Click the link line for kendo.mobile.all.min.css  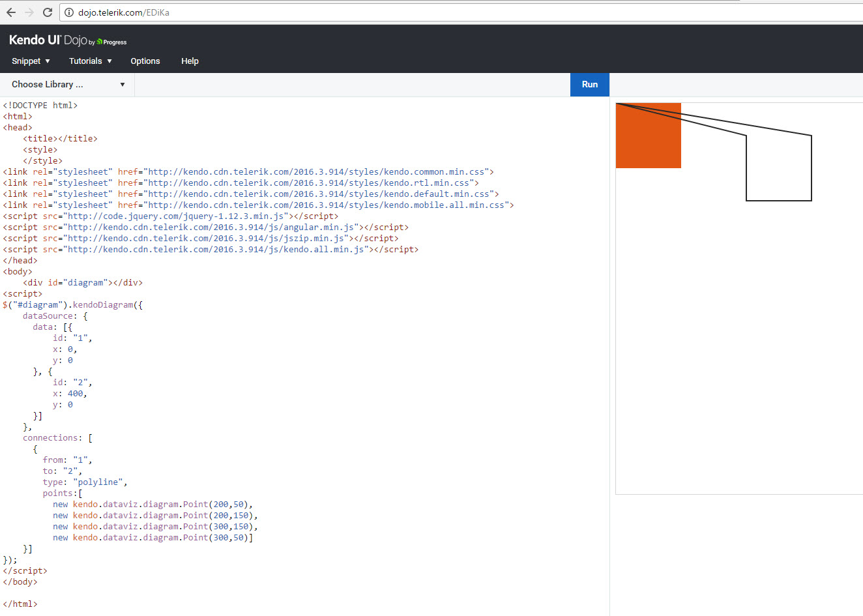point(258,205)
